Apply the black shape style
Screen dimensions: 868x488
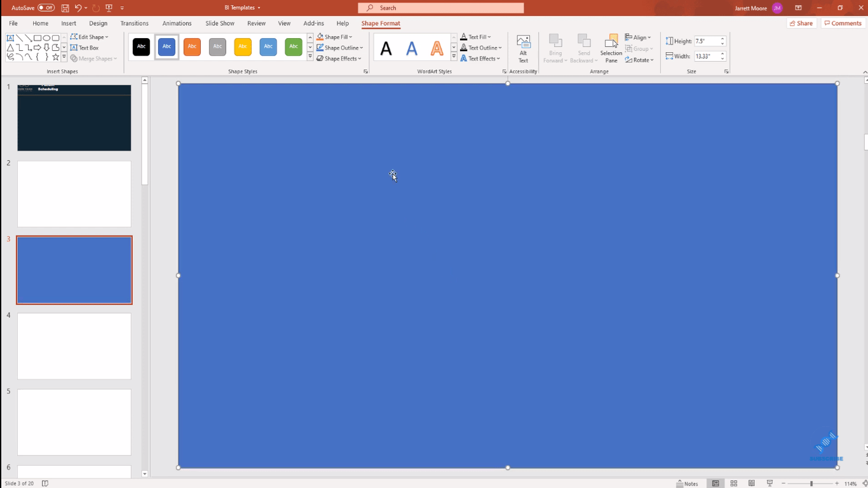141,46
